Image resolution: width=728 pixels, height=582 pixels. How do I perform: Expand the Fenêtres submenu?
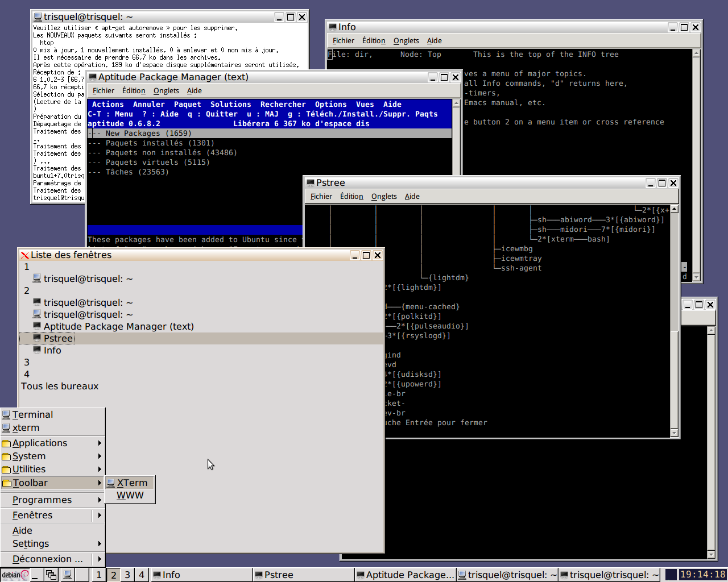click(53, 515)
